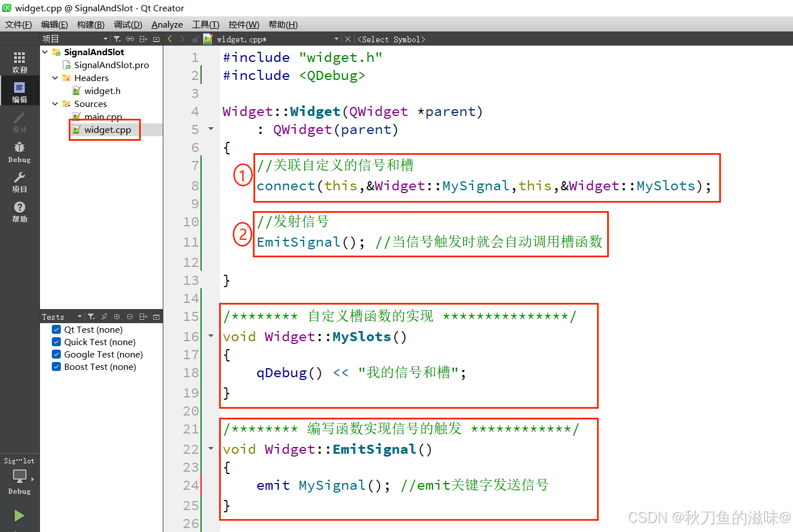Viewport: 793px width, 532px height.
Task: Select the Quick Test (none) row
Action: 100,342
